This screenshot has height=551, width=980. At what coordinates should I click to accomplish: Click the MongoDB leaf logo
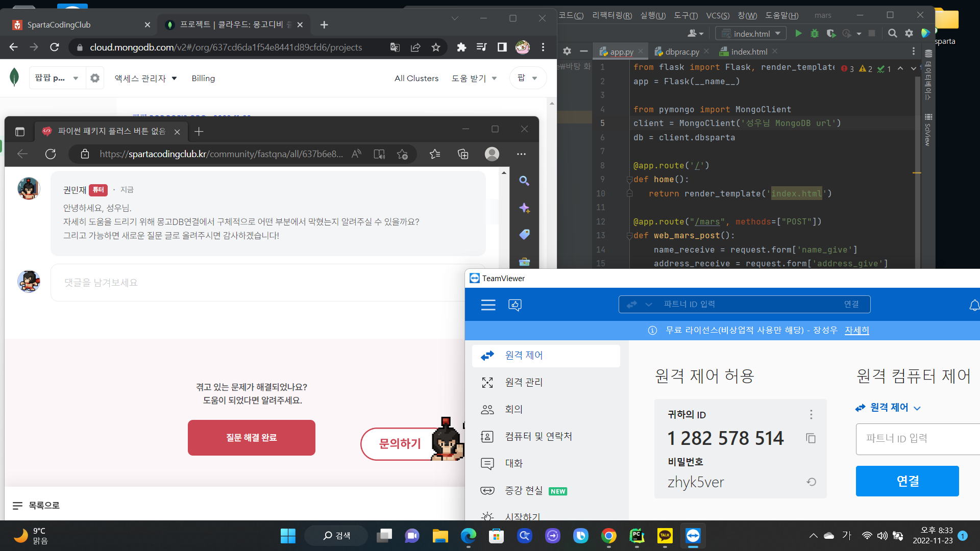[x=14, y=78]
